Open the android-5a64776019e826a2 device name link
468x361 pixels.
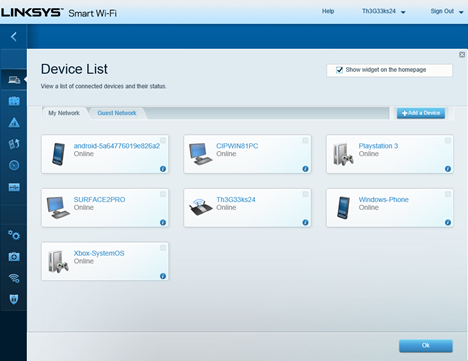(117, 146)
